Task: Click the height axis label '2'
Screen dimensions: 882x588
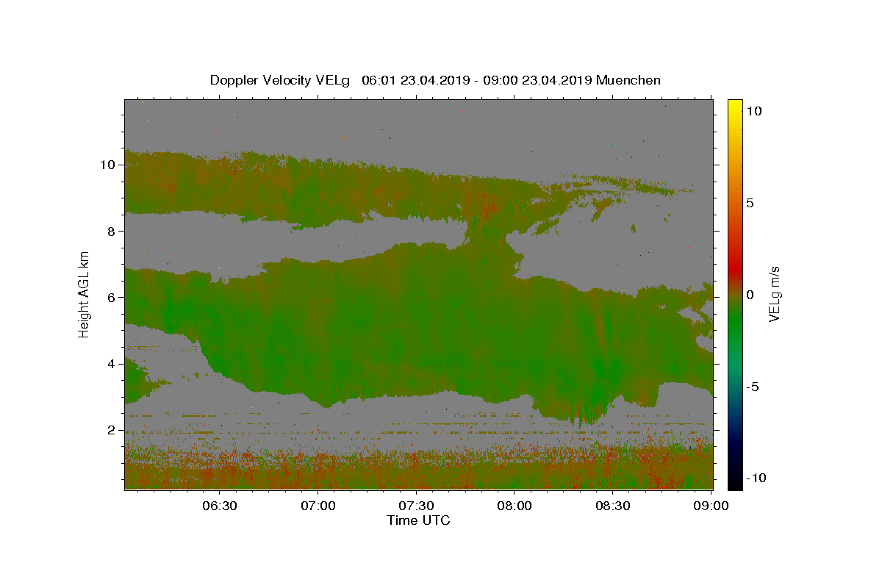Action: pos(111,430)
